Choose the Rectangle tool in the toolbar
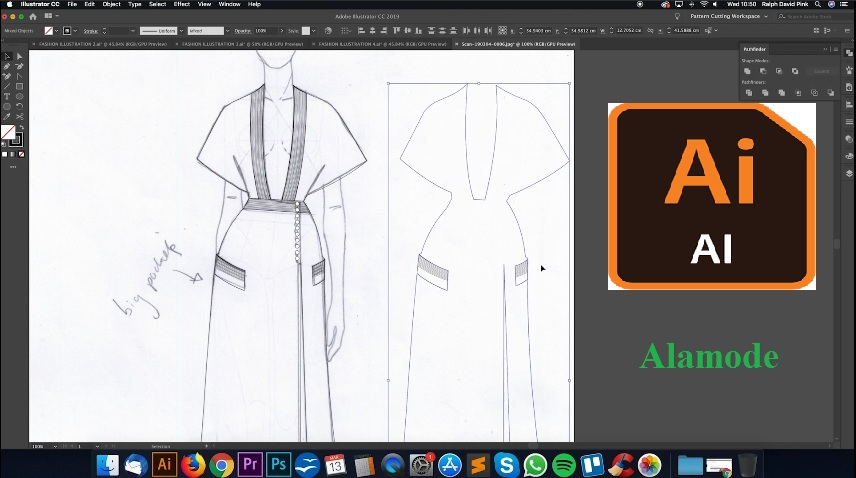Viewport: 856px width, 478px height. [19, 86]
